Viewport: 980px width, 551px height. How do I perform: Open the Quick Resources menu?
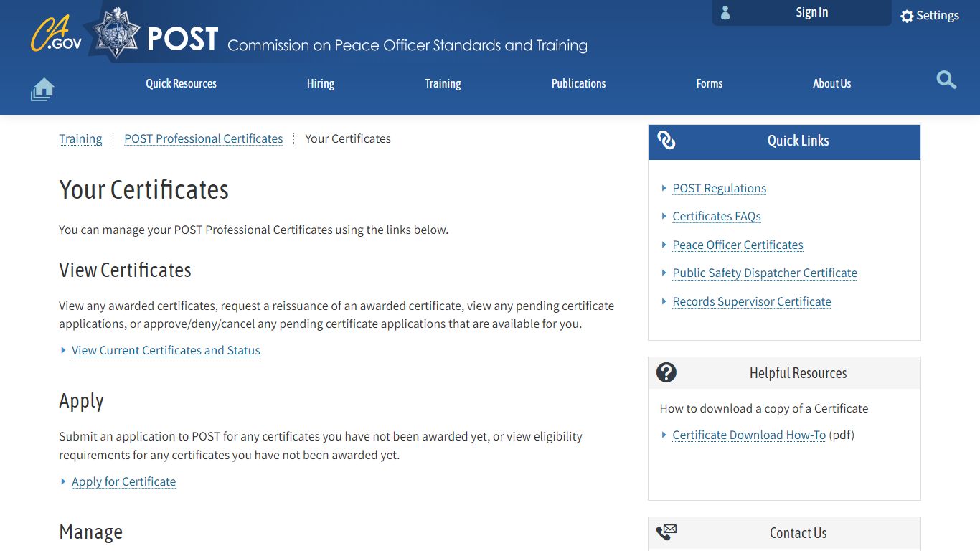click(181, 83)
